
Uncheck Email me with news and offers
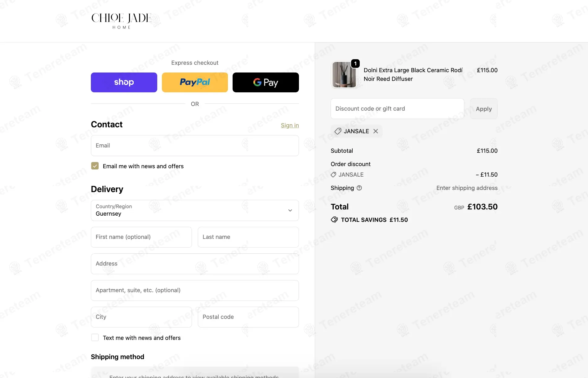(95, 166)
